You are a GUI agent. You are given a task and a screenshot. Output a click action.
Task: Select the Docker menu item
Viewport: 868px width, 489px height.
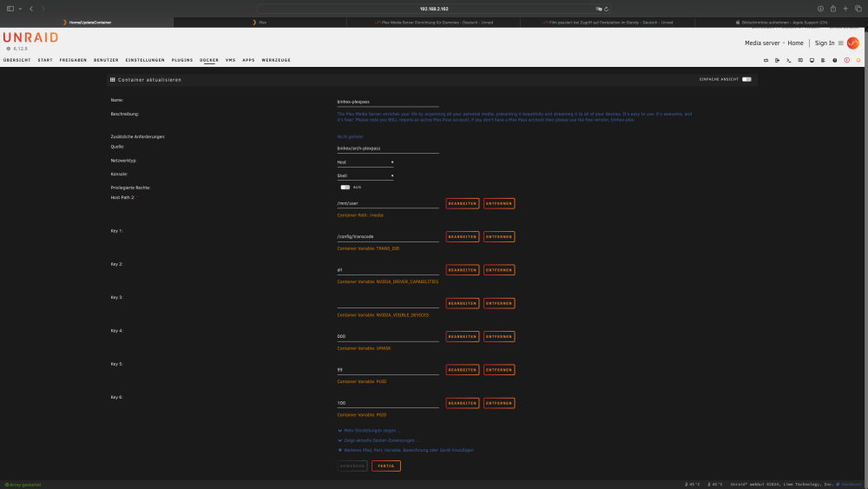point(209,60)
